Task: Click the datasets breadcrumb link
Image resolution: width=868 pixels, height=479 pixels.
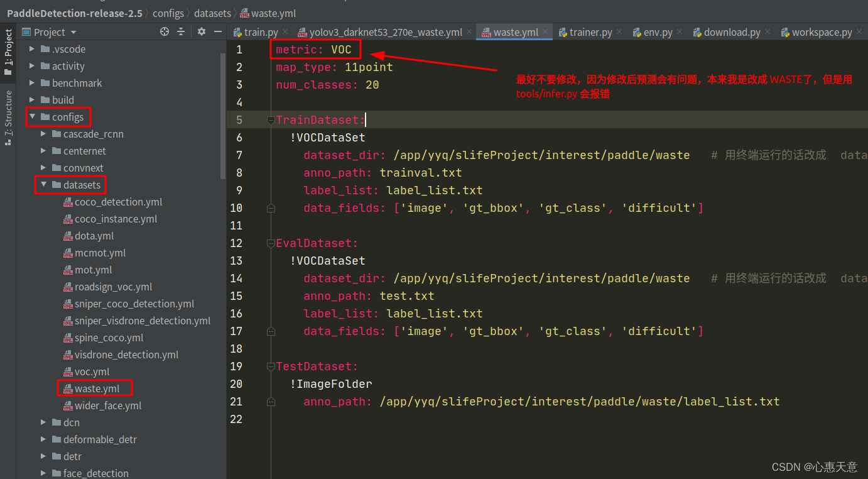Action: 212,13
